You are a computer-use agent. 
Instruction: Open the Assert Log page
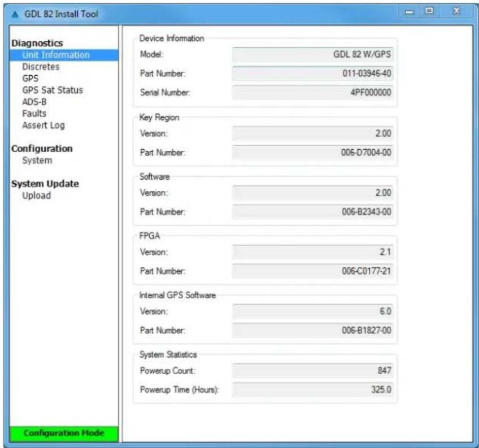pos(43,125)
